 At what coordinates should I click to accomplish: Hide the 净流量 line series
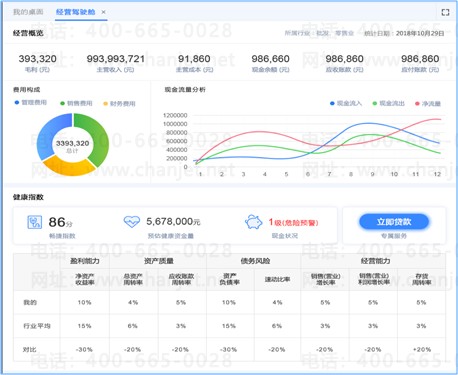pos(428,104)
